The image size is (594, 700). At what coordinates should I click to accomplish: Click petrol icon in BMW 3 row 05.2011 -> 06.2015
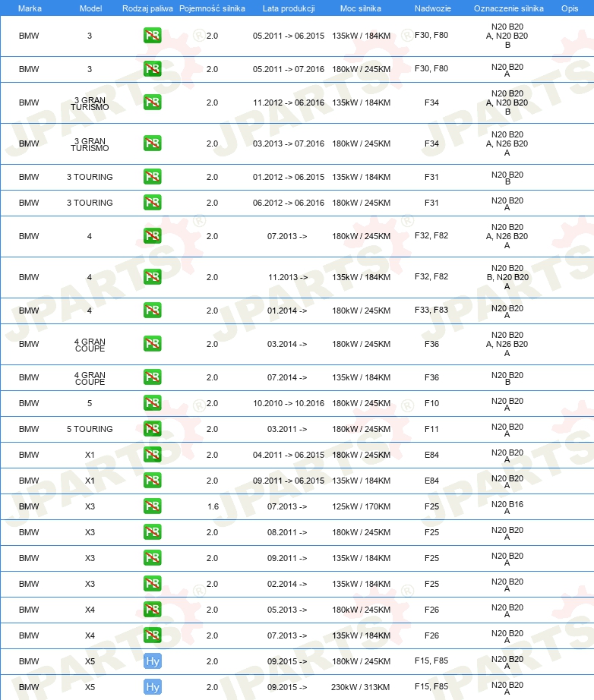click(152, 36)
